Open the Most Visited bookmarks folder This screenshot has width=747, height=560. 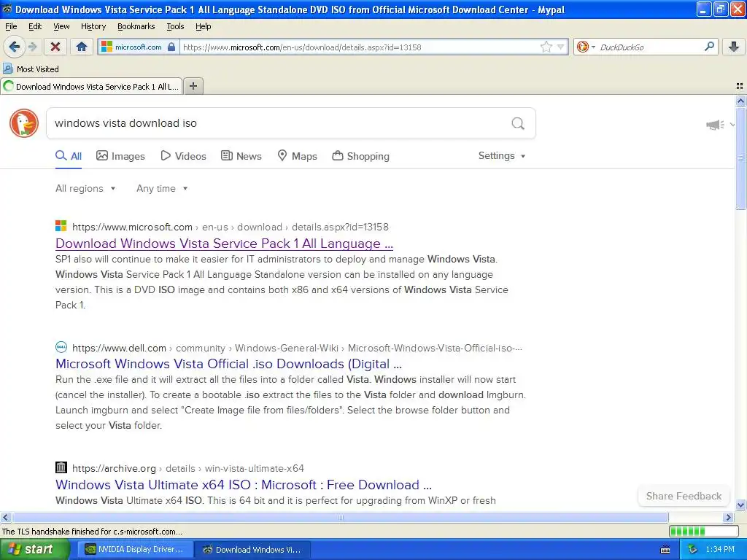(31, 69)
